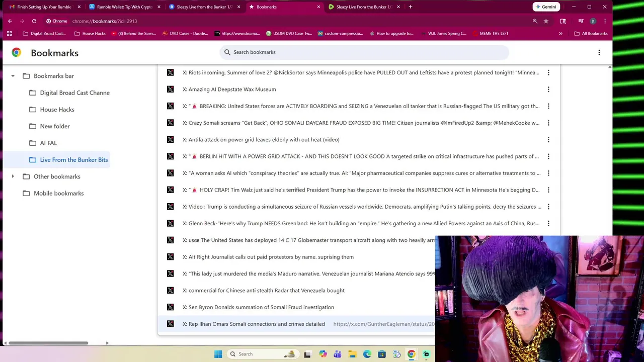Open a new browser tab
Viewport: 644px width, 362px height.
coord(411,7)
